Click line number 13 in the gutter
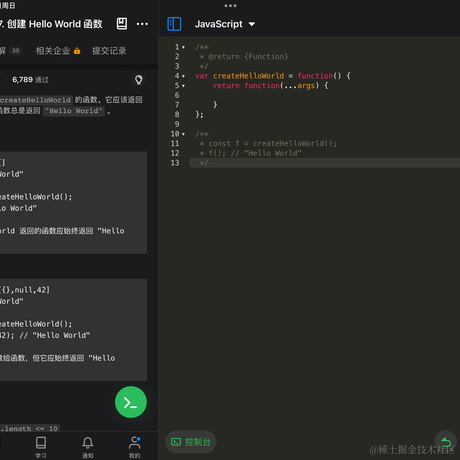Viewport: 460px width, 460px height. point(175,163)
